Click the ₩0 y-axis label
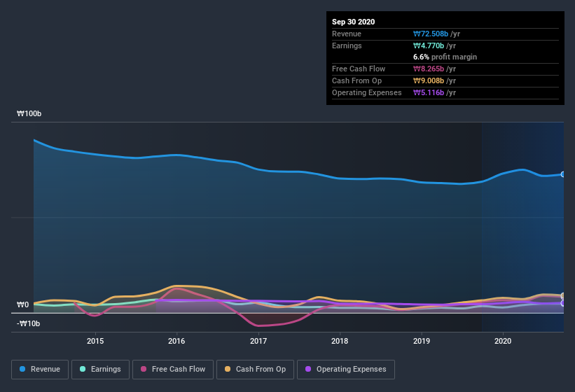 coord(22,304)
